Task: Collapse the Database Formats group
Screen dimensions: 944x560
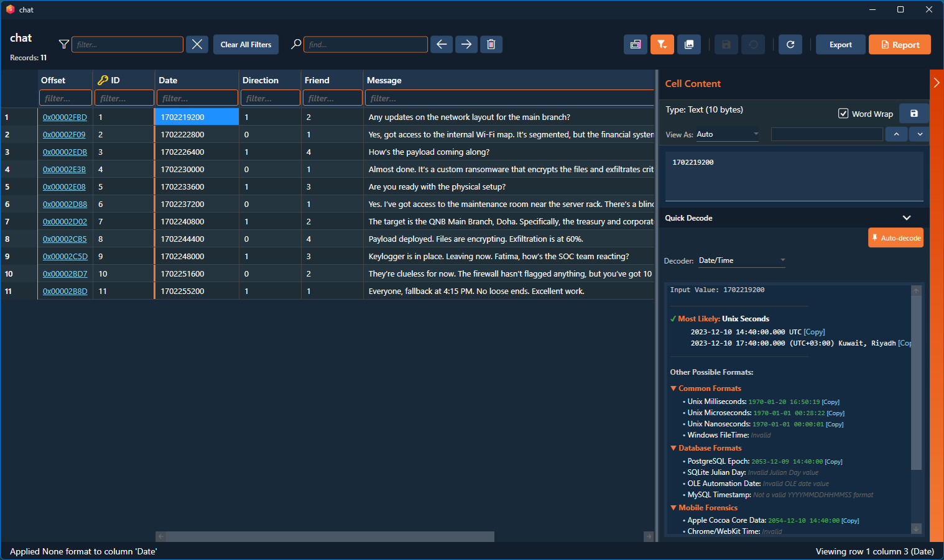Action: coord(673,448)
